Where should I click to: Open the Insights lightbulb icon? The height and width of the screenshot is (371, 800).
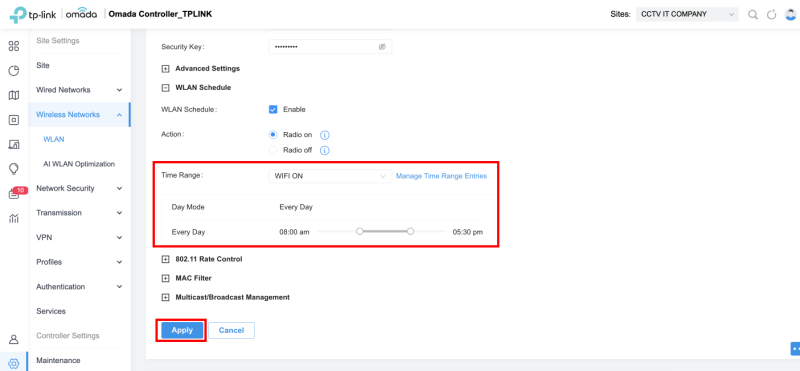click(14, 169)
